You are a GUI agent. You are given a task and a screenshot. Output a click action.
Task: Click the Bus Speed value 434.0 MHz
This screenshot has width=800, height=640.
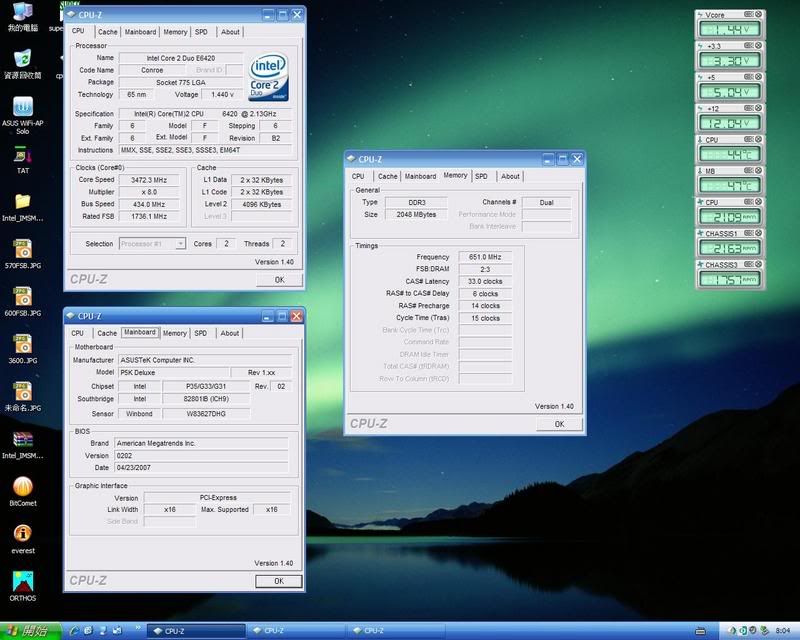149,204
